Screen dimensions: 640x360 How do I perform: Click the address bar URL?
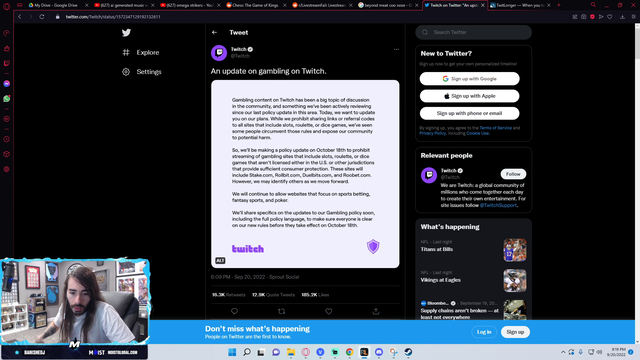click(113, 17)
